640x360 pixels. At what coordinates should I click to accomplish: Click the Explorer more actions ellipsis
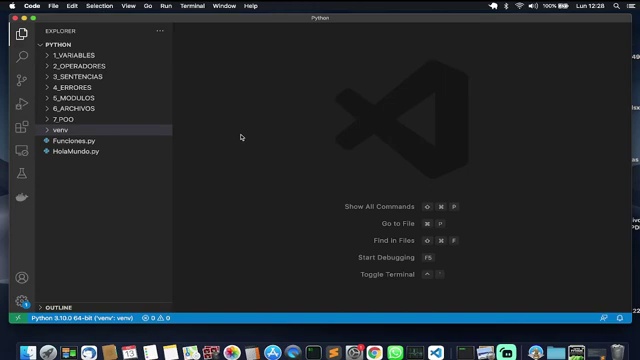click(160, 31)
